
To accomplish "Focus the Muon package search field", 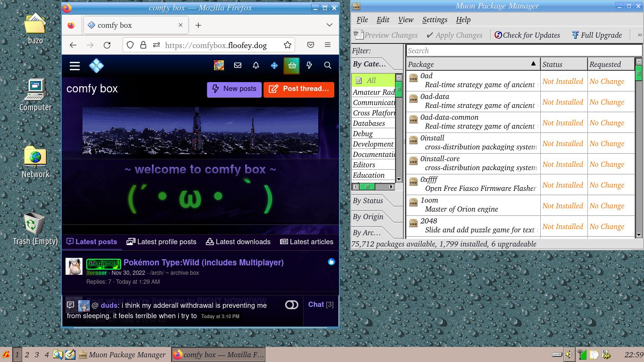I will [524, 50].
